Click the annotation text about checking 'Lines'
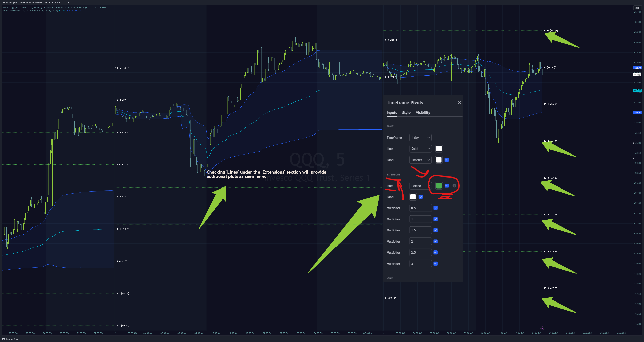 coord(266,174)
